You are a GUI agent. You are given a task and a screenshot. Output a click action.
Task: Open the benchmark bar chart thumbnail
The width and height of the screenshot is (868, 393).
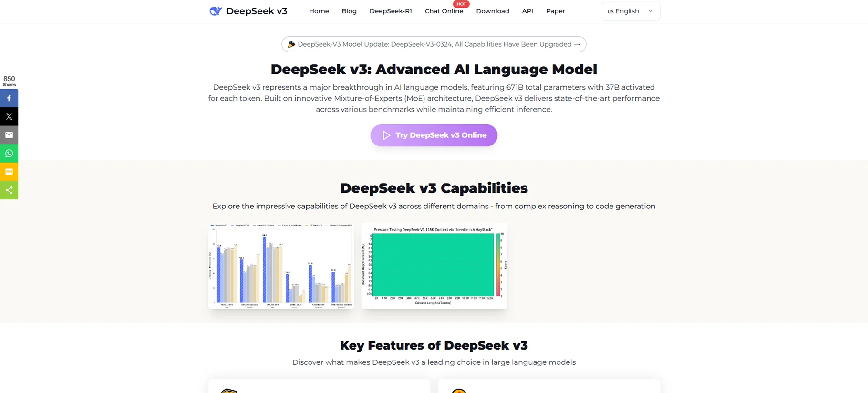(281, 266)
